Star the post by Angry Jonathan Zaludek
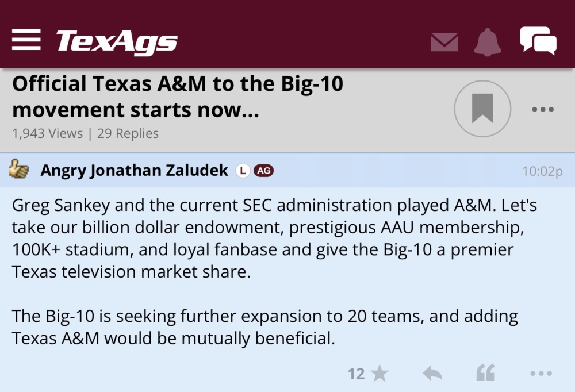575x392 pixels. [x=379, y=374]
